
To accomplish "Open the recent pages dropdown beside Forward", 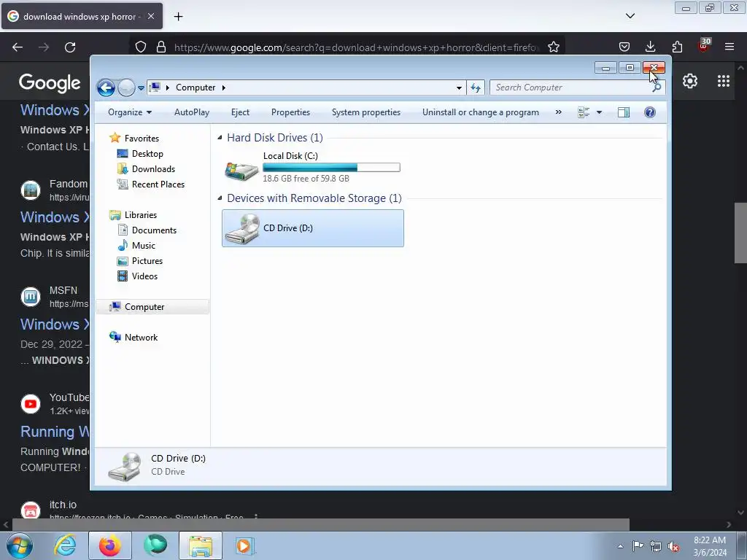I will (141, 87).
